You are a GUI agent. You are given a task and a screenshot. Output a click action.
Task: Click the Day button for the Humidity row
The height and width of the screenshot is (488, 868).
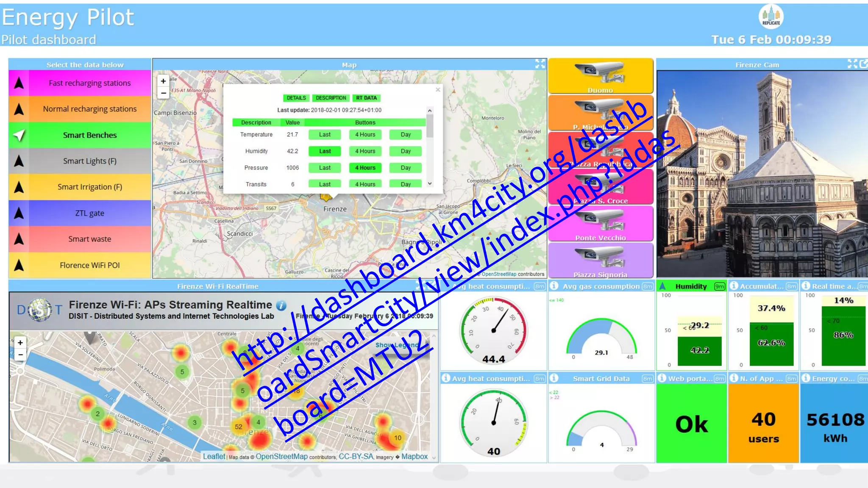coord(406,151)
